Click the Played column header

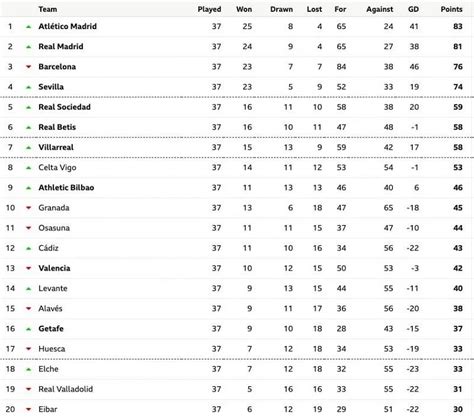[x=209, y=9]
